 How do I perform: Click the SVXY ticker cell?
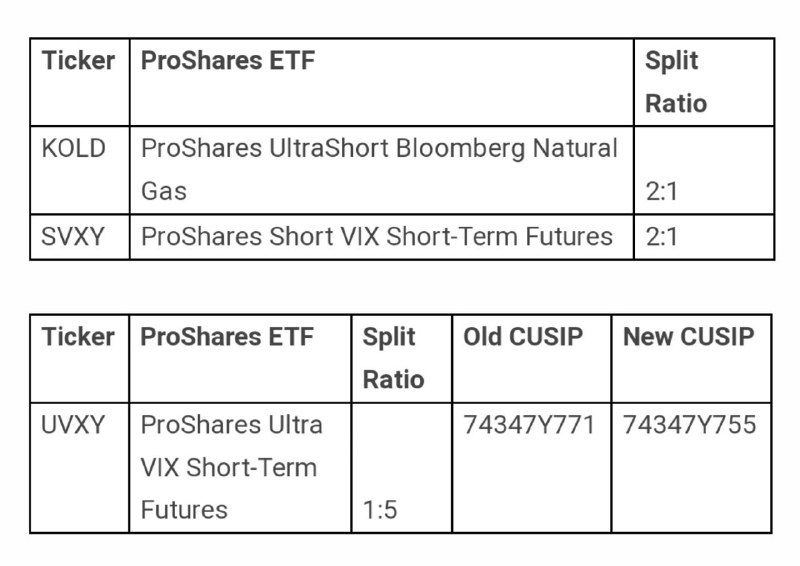tap(80, 237)
